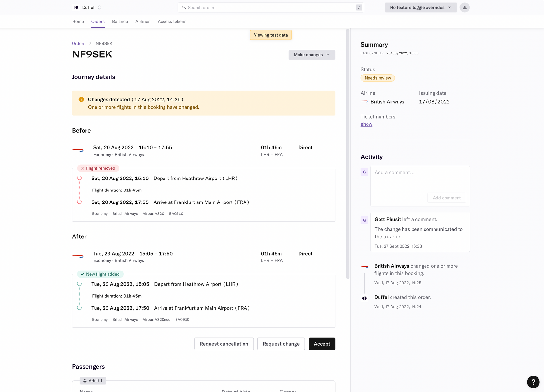Click the Flight removed badge

coord(98,168)
